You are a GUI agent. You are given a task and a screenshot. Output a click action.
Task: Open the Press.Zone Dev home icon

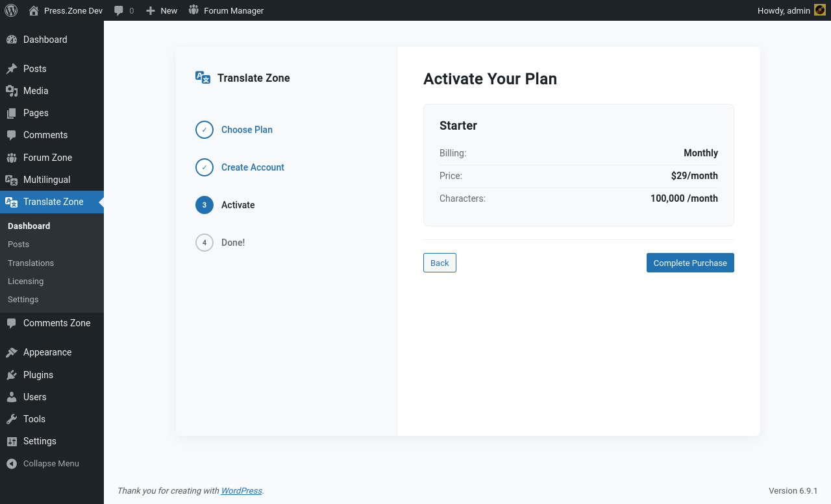pos(34,10)
